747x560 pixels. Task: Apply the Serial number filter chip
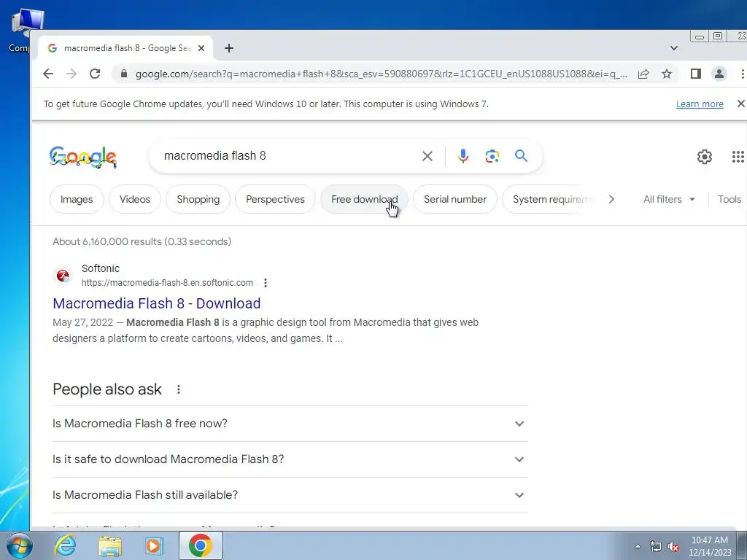pos(455,199)
